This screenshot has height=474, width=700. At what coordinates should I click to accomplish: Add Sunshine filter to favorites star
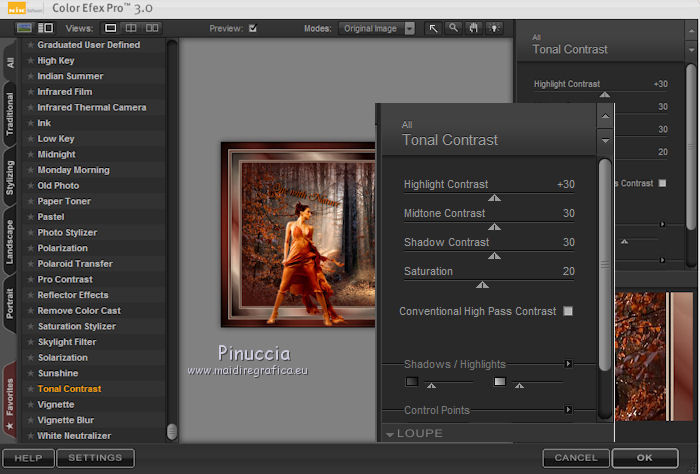(x=30, y=373)
